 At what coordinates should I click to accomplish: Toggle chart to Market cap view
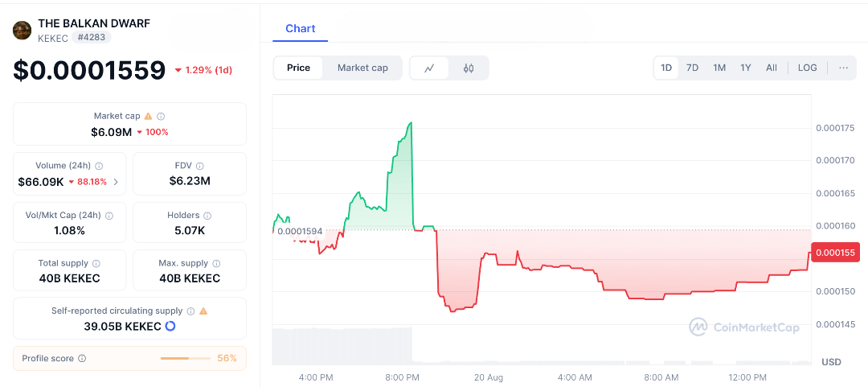coord(362,68)
